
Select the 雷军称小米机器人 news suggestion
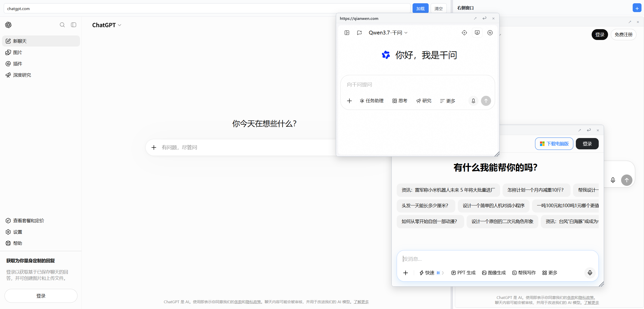pos(448,190)
